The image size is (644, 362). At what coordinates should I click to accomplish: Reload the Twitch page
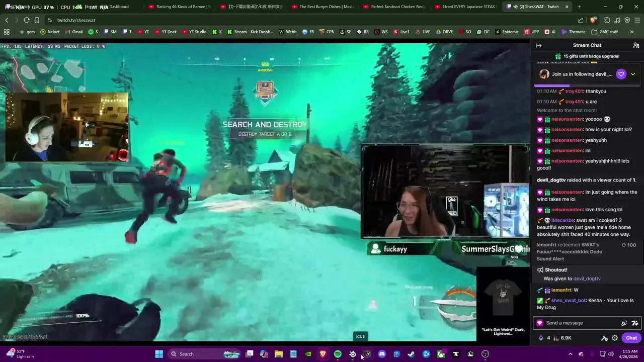click(27, 20)
